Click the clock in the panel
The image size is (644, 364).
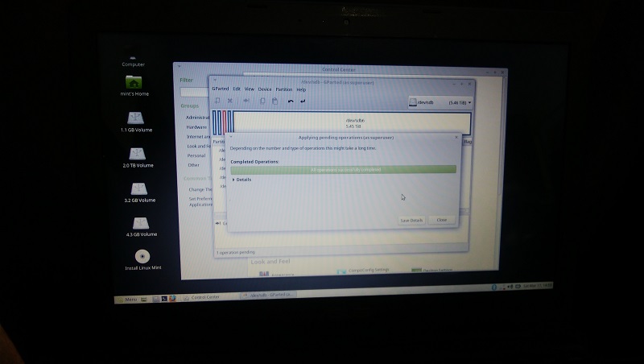tap(537, 285)
